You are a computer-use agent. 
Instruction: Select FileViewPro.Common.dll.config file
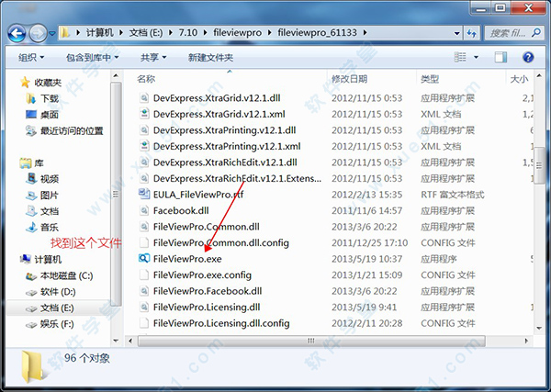pyautogui.click(x=221, y=243)
